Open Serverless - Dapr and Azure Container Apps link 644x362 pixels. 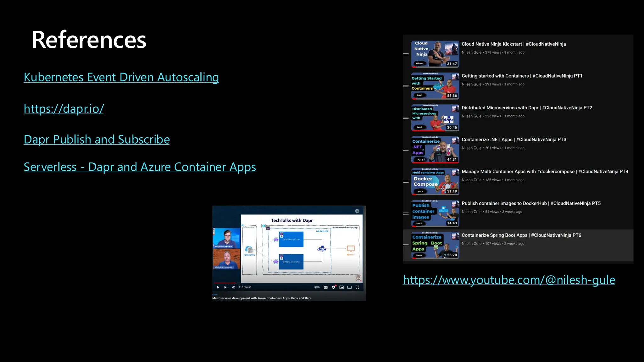(x=140, y=167)
